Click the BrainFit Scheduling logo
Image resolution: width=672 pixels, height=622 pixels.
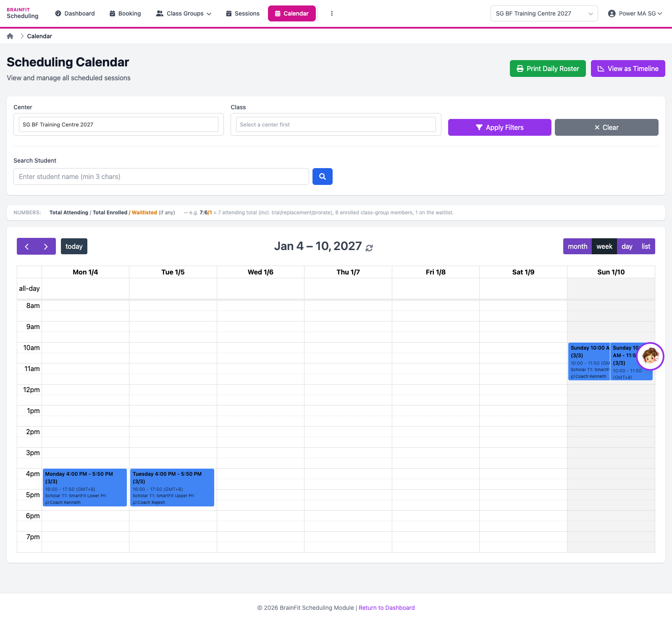[x=23, y=13]
